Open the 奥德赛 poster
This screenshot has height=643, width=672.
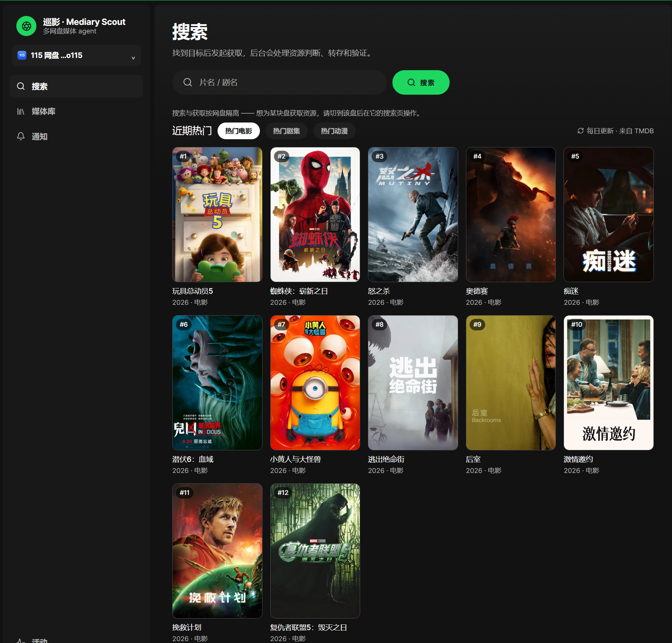(511, 215)
